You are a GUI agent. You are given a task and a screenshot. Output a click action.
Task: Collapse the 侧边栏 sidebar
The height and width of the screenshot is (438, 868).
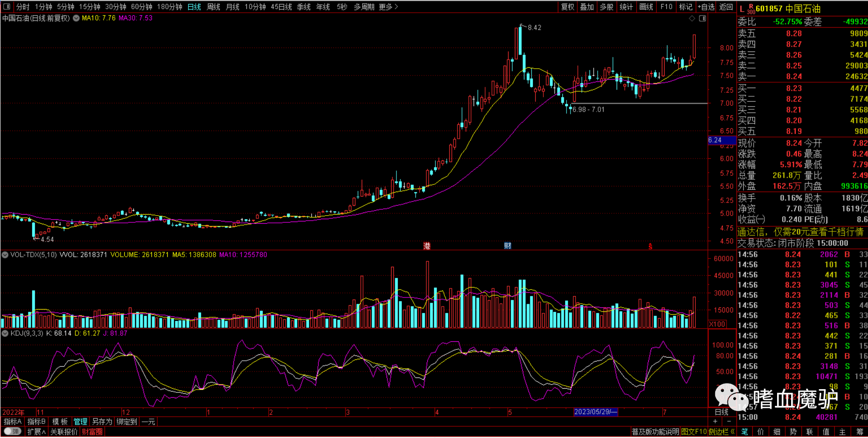[722, 432]
